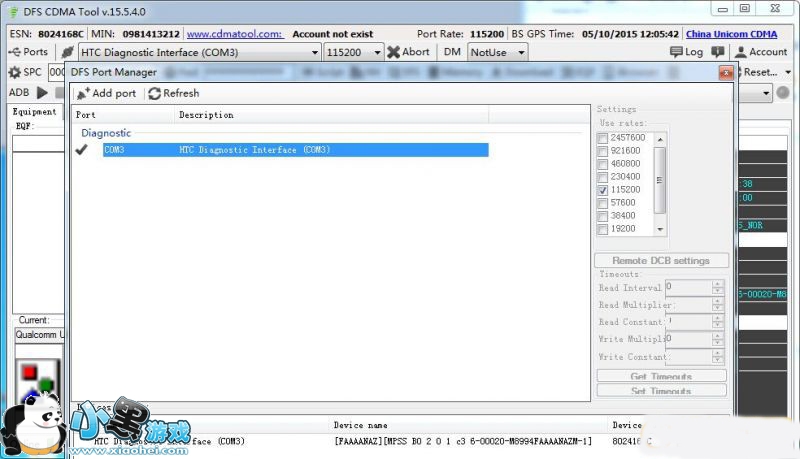
Task: Click the rates list scroll-down arrow
Action: pyautogui.click(x=660, y=230)
